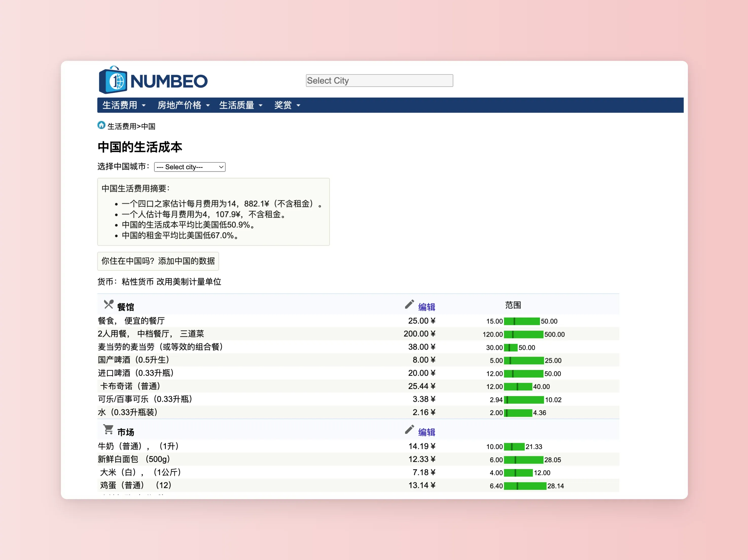Click the home icon in breadcrumb
Screen dimensions: 748x560
pyautogui.click(x=101, y=125)
